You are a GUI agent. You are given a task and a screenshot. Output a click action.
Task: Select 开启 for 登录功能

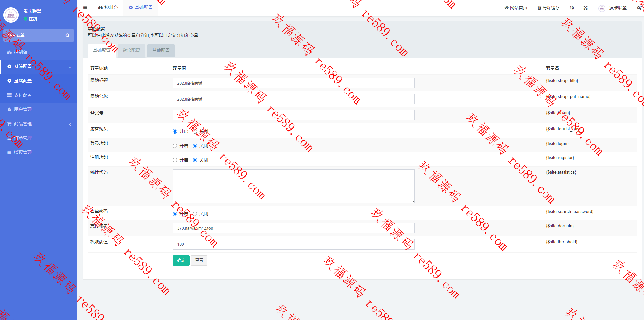[x=175, y=146]
